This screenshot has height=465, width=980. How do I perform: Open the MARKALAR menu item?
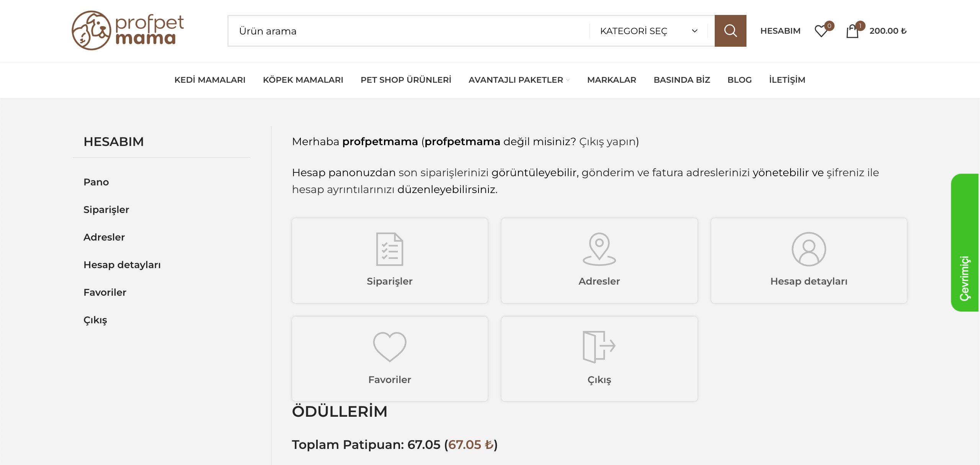click(611, 80)
